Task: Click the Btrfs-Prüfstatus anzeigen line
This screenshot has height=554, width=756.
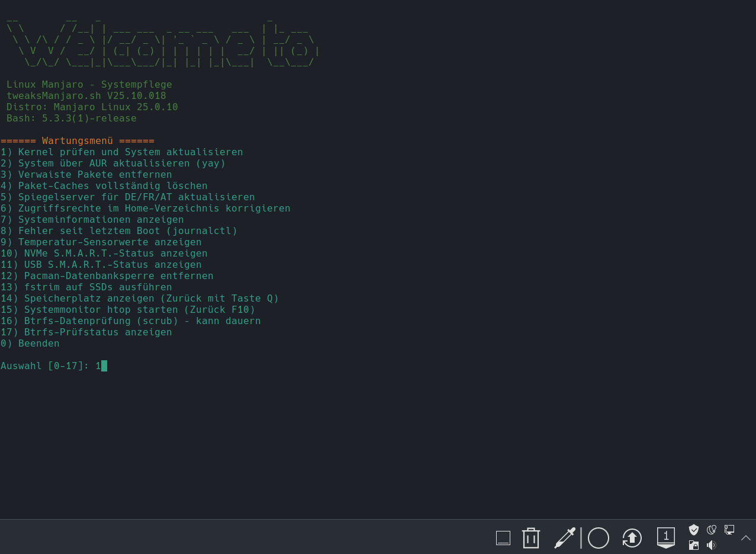Action: [98, 332]
